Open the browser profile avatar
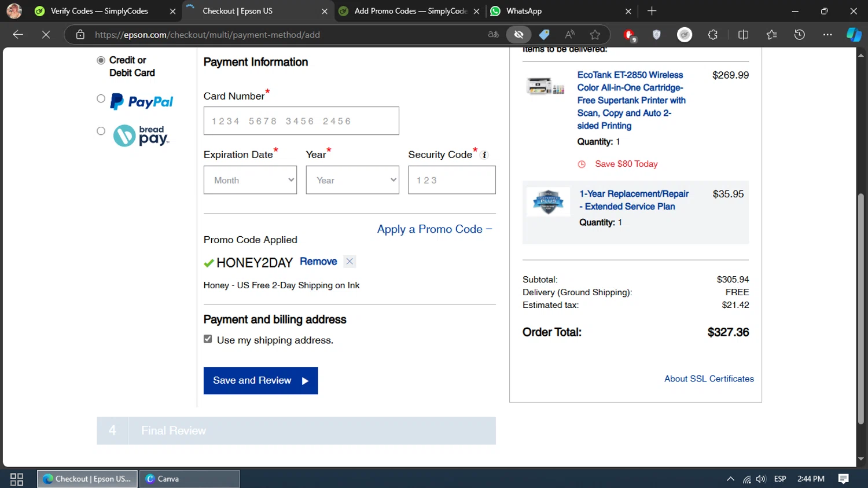This screenshot has width=868, height=488. pos(14,10)
